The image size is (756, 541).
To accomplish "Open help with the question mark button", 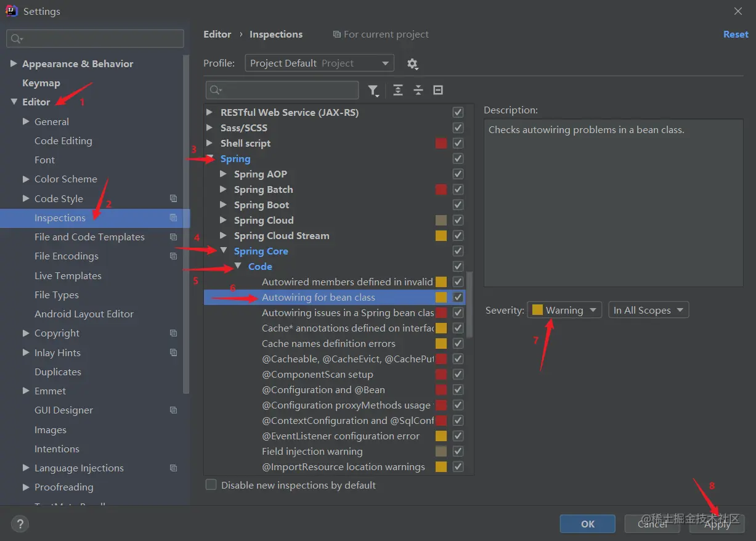I will click(20, 524).
